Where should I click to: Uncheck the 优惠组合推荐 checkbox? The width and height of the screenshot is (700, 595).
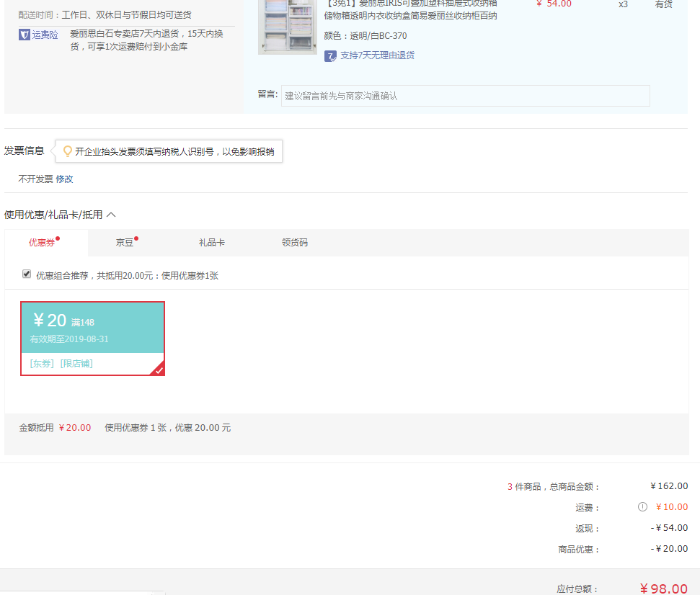tap(27, 274)
